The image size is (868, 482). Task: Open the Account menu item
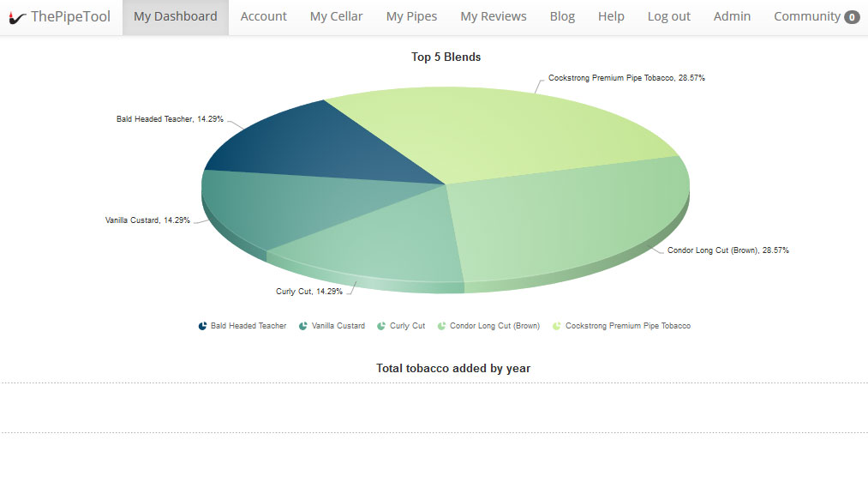point(264,16)
